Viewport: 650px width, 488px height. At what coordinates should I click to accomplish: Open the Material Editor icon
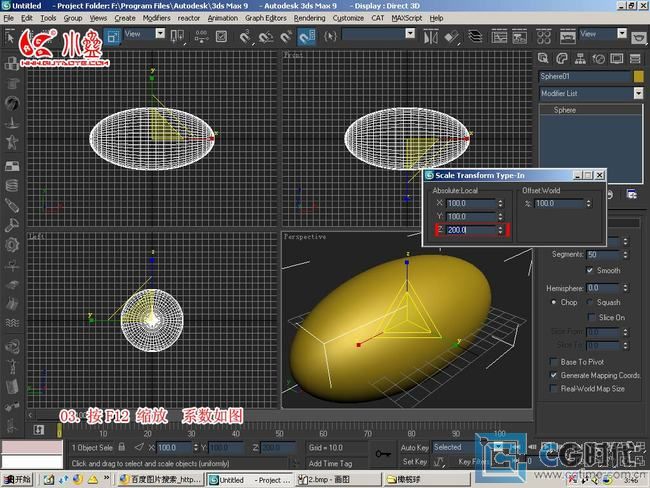(x=543, y=37)
